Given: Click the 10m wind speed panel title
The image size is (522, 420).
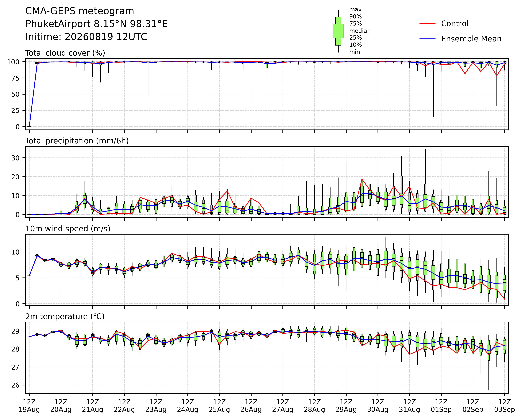Looking at the screenshot, I should (x=68, y=229).
